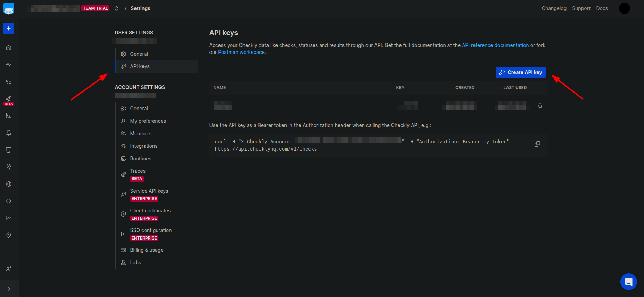Click the ACCOUNT SETTINGS section heading
The image size is (644, 297).
point(140,87)
